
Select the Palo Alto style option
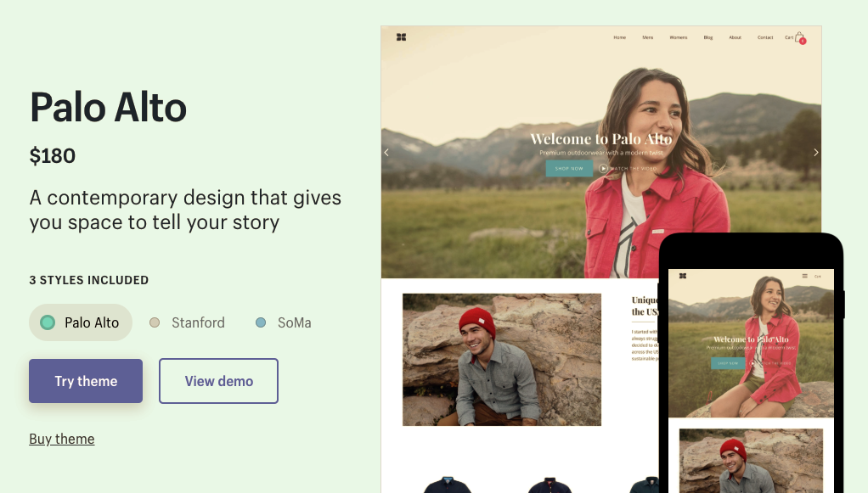pyautogui.click(x=81, y=322)
